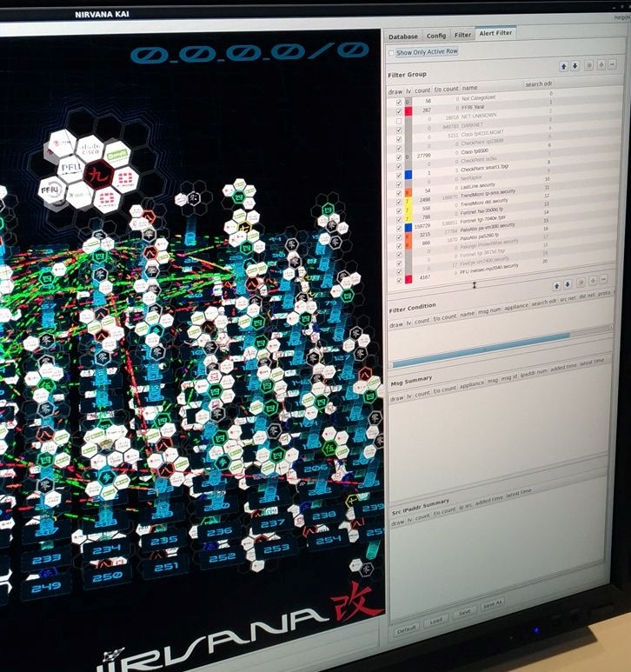This screenshot has width=631, height=672.
Task: Remove Filter Condition with minus icon
Action: (x=603, y=280)
